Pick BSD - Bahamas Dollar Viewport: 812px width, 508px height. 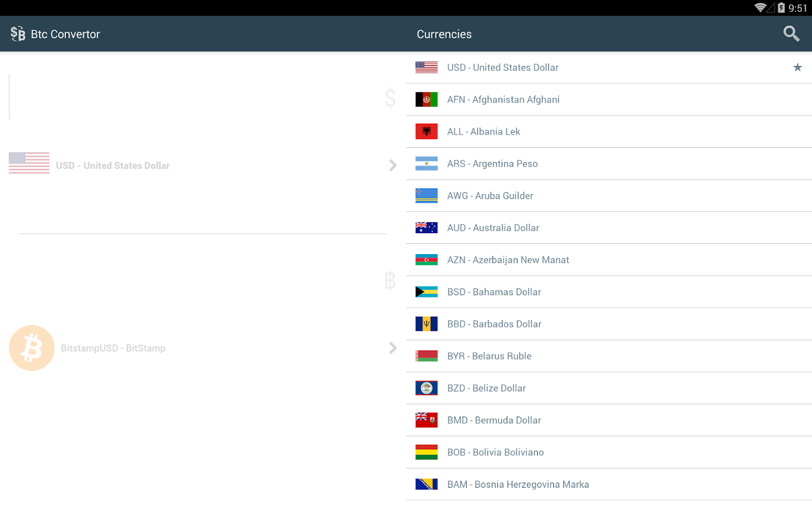pyautogui.click(x=493, y=292)
